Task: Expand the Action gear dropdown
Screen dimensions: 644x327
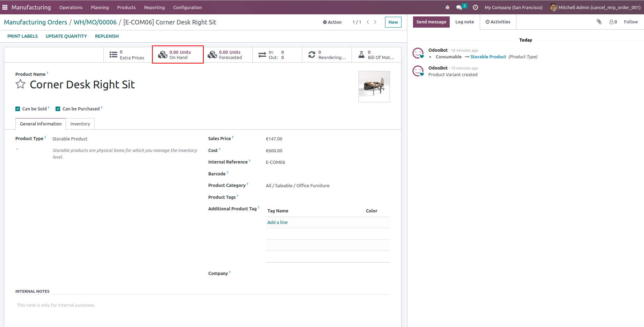Action: [x=332, y=22]
